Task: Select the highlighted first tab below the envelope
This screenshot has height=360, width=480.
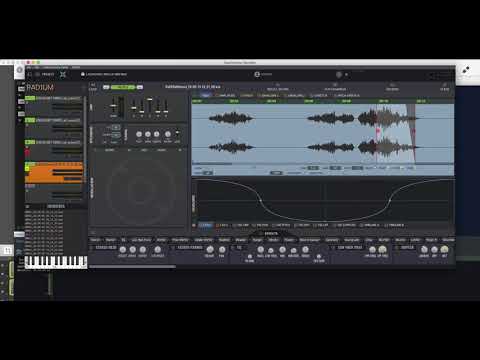Action: [205, 225]
